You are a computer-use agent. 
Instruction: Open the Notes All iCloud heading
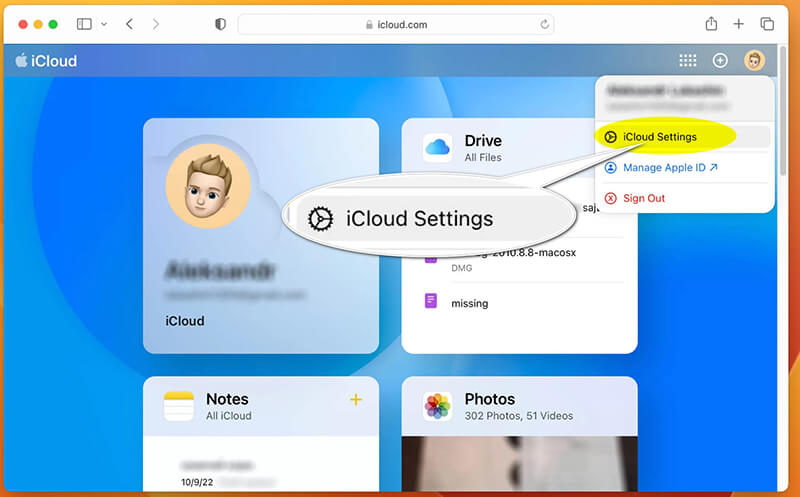click(229, 406)
